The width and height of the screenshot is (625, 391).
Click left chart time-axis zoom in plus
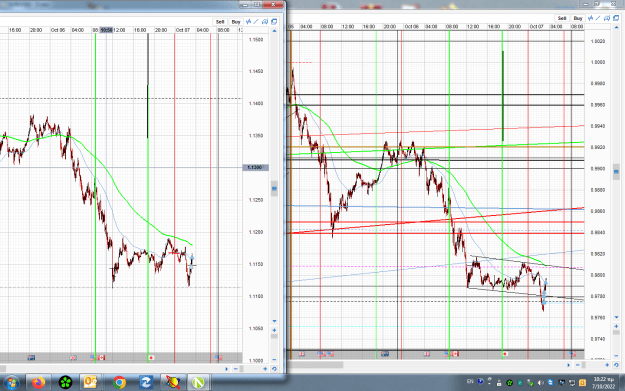pos(265,369)
